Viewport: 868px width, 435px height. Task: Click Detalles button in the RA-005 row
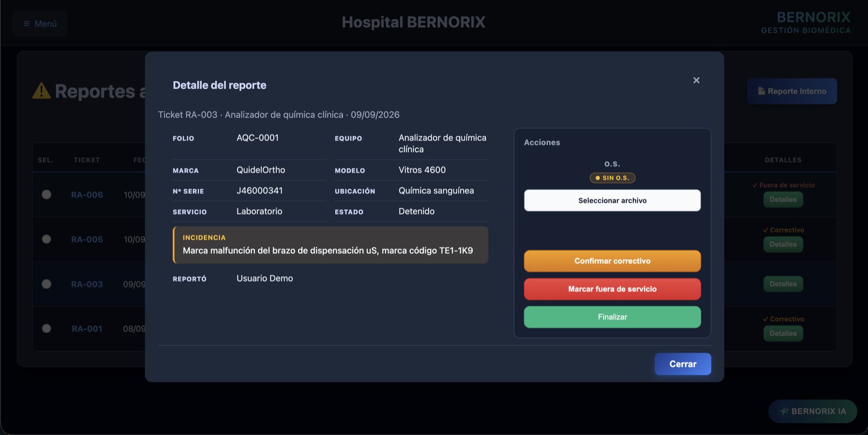coord(783,244)
